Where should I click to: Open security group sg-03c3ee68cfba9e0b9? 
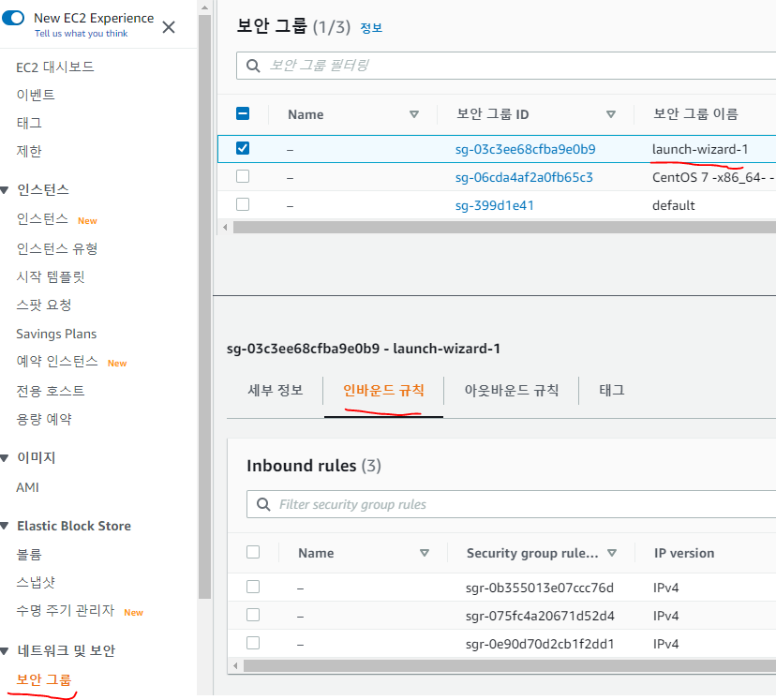525,149
